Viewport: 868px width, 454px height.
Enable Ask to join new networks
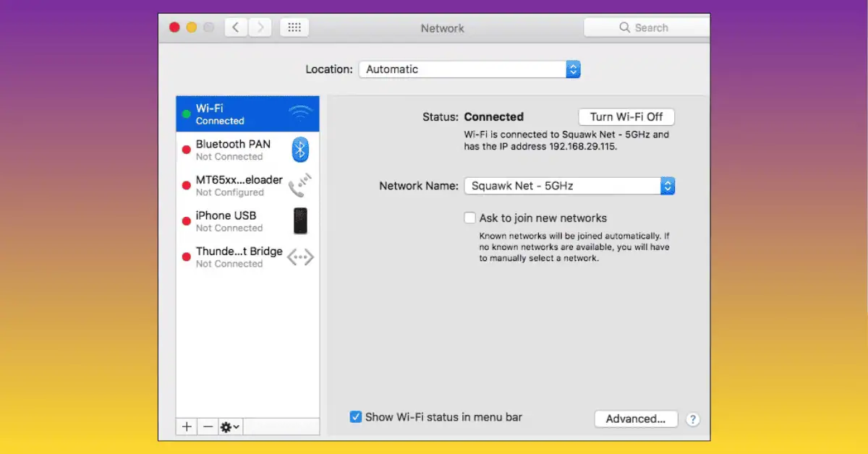point(470,218)
